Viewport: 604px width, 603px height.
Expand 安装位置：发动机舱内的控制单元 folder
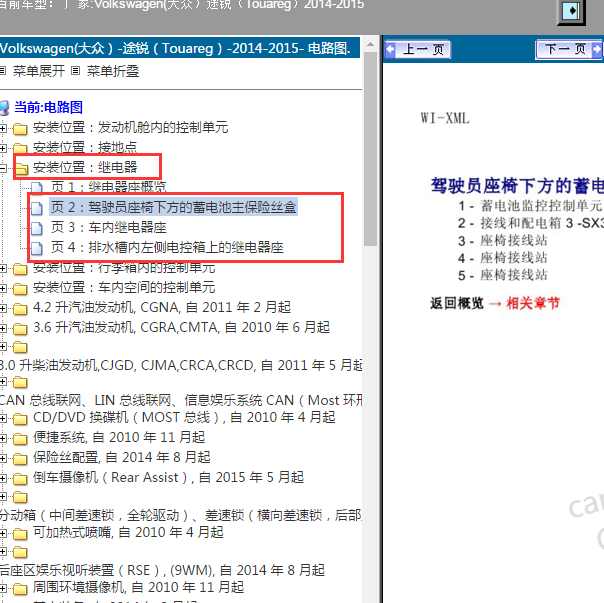(3, 128)
